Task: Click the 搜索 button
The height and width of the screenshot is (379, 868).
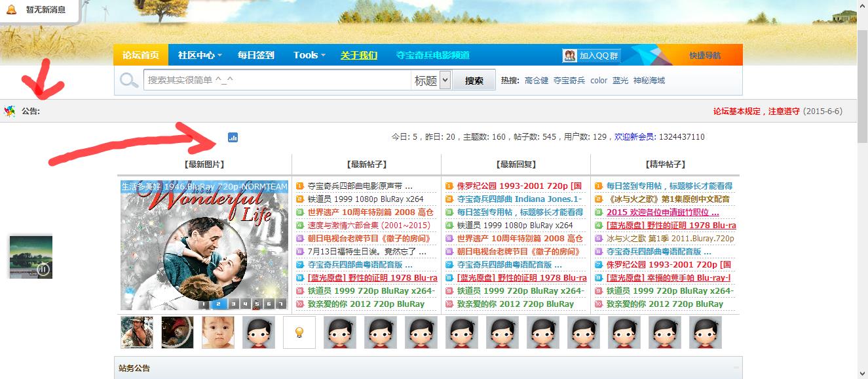Action: tap(474, 81)
